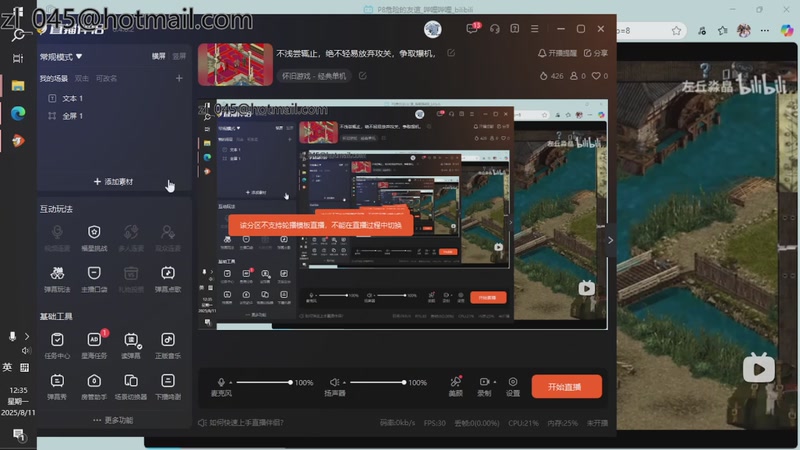Viewport: 800px width, 450px height.
Task: Click the preview canvas area
Action: click(x=403, y=214)
